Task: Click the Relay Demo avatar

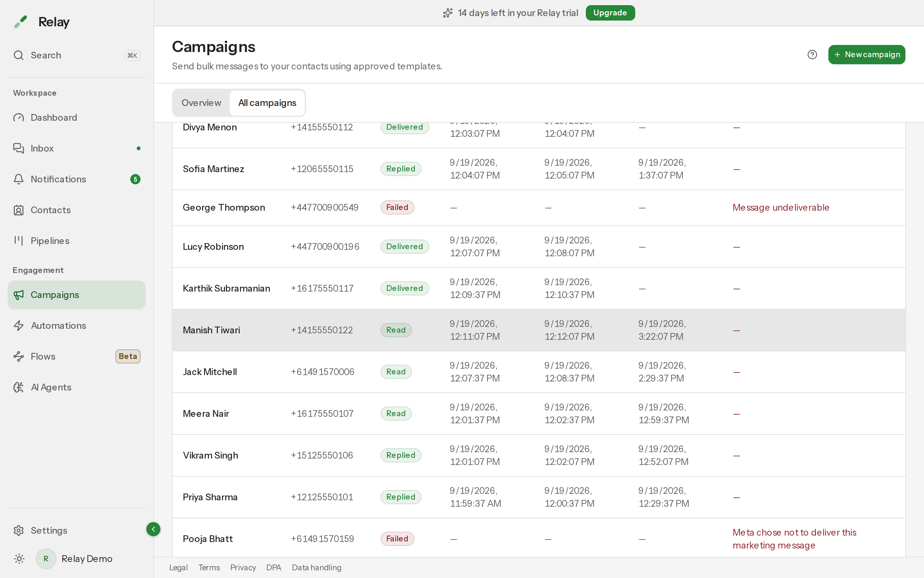Action: click(x=46, y=558)
